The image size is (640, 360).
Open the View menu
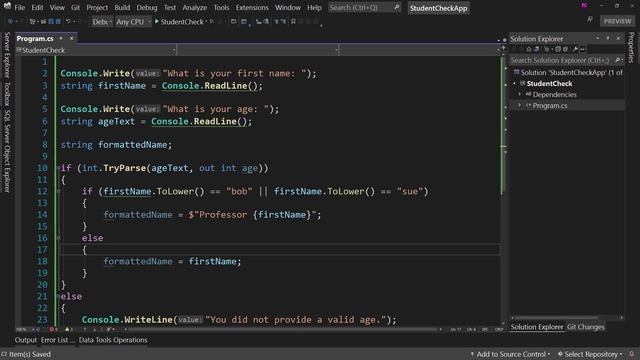tap(57, 7)
